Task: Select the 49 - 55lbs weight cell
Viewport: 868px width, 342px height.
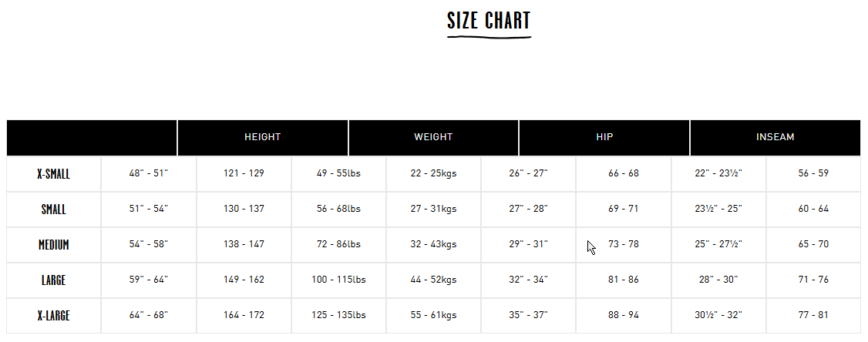Action: [x=338, y=173]
